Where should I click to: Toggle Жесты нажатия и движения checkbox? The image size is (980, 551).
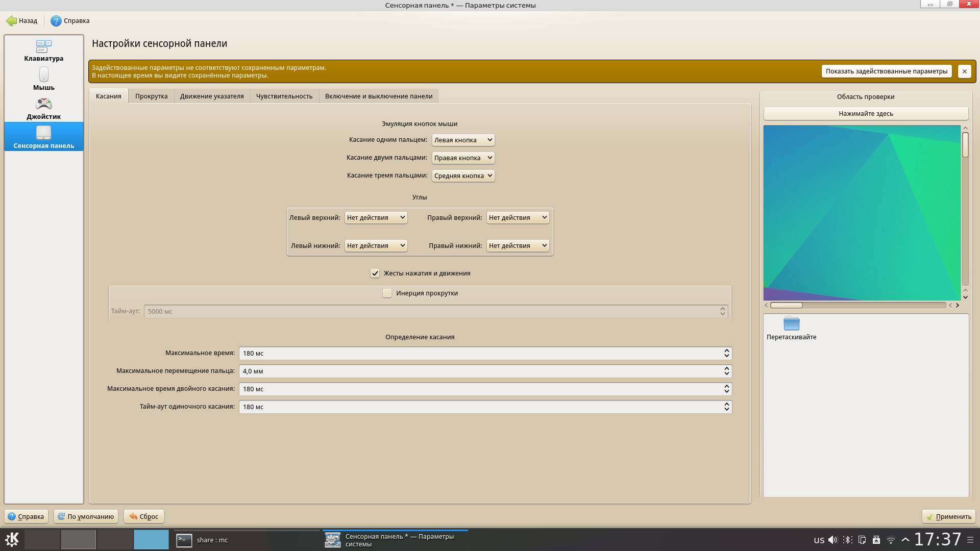(x=375, y=273)
